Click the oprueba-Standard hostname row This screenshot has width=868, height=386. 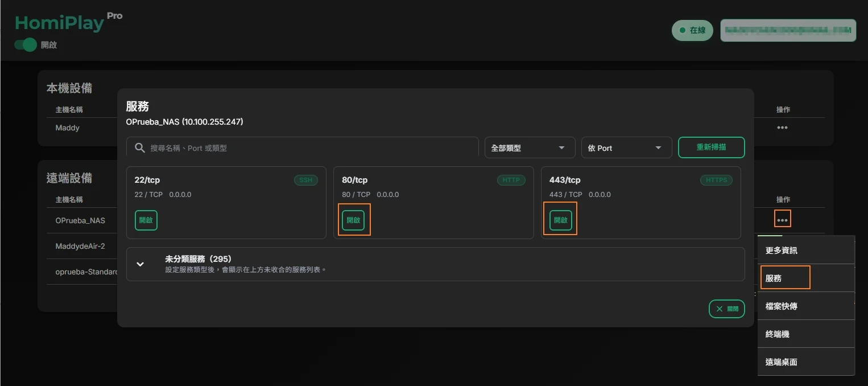[86, 272]
